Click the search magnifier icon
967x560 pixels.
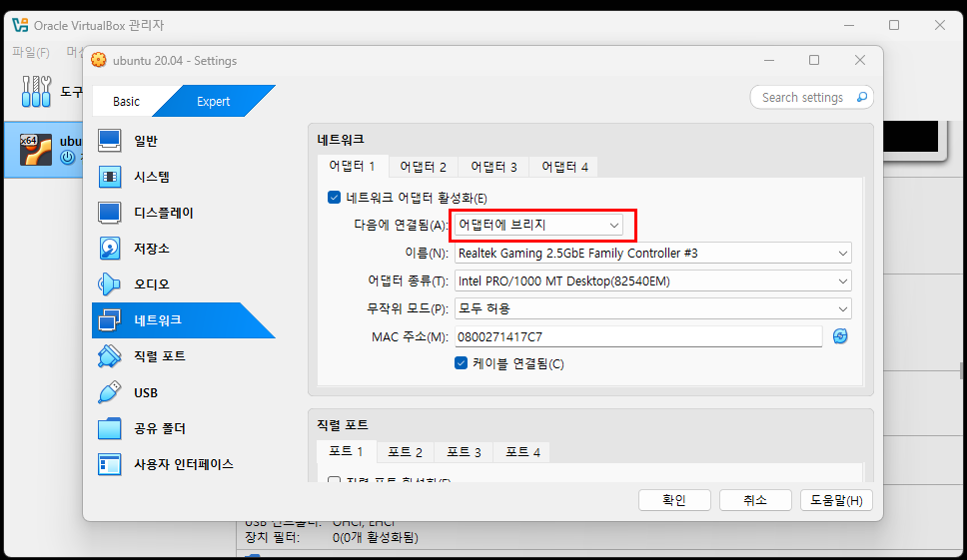pos(861,98)
